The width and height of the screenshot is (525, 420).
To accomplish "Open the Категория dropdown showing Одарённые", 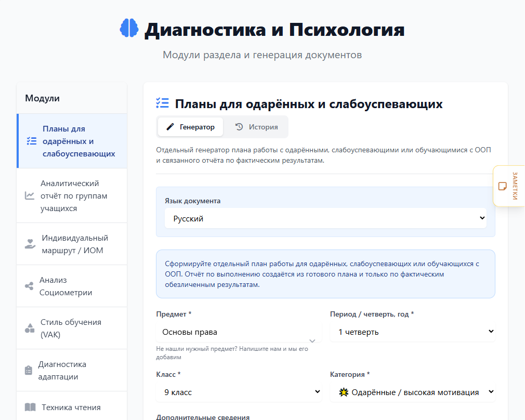I will [x=413, y=392].
